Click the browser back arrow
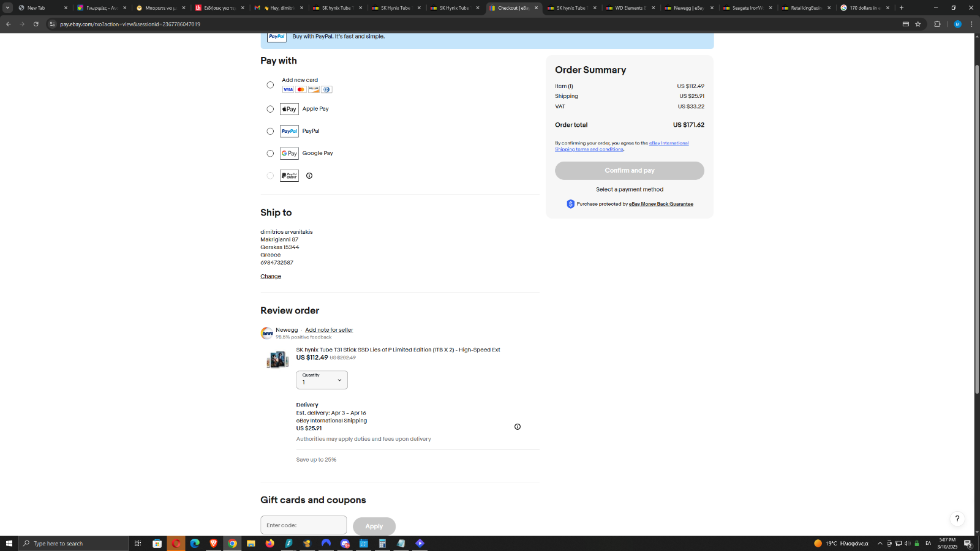Image resolution: width=980 pixels, height=551 pixels. pyautogui.click(x=8, y=24)
